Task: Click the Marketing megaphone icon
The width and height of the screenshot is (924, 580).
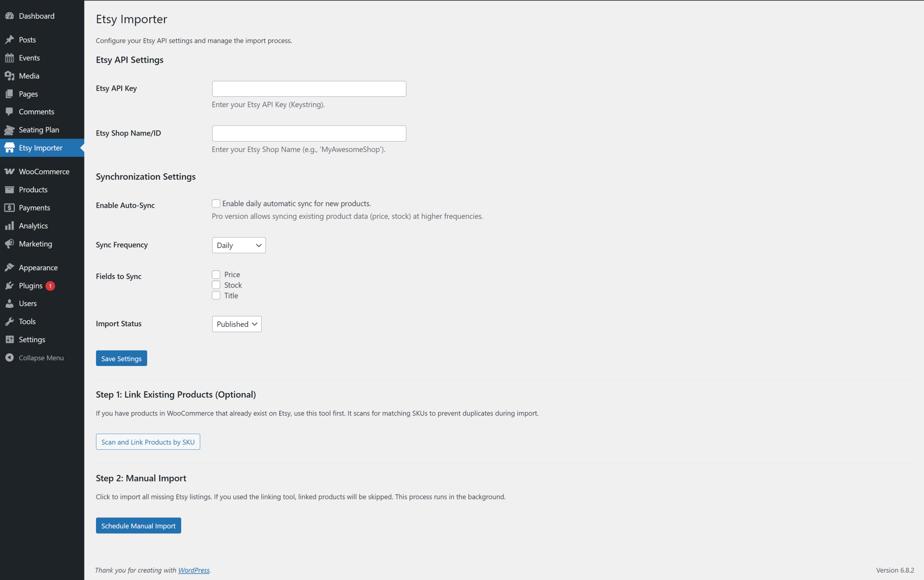Action: (x=10, y=244)
